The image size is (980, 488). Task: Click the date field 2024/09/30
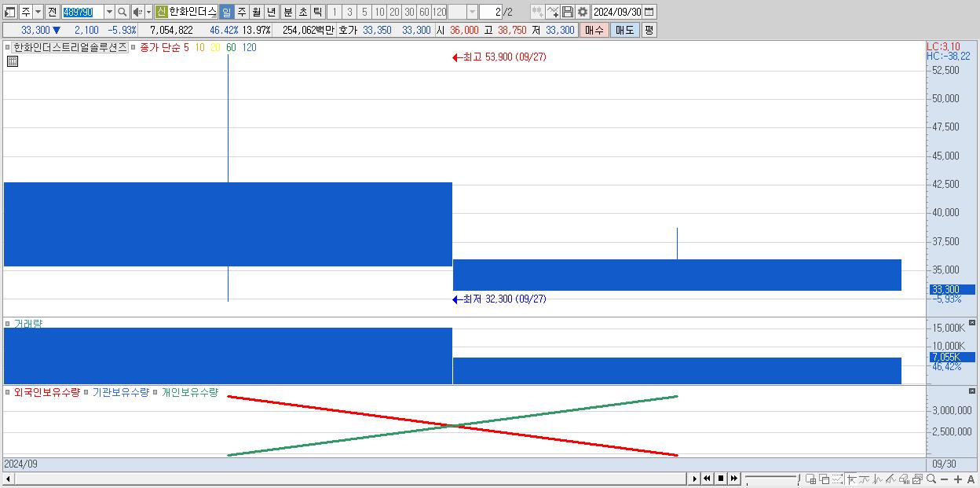[616, 12]
